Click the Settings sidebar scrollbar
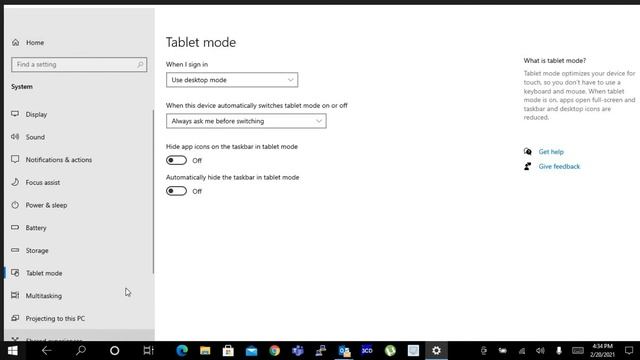 tap(153, 192)
